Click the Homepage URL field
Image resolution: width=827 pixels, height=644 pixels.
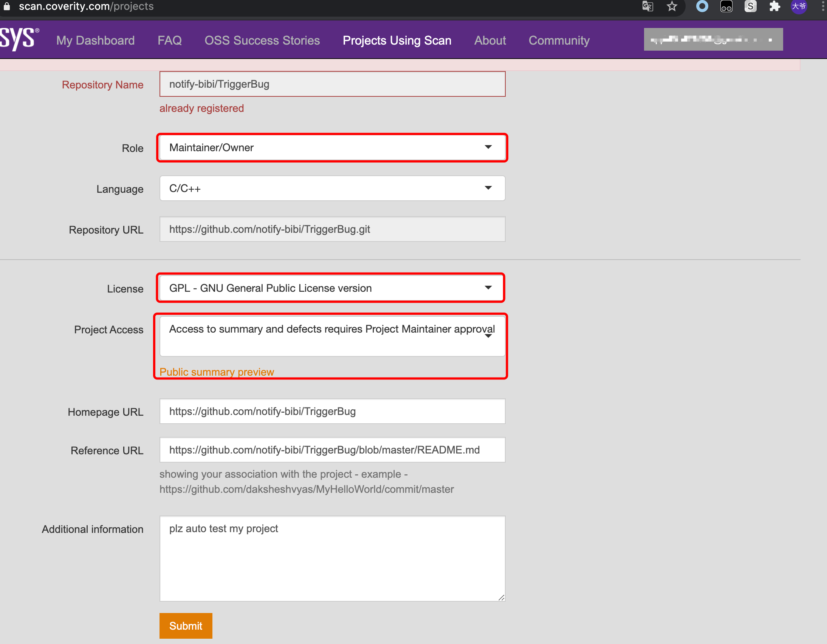tap(332, 411)
